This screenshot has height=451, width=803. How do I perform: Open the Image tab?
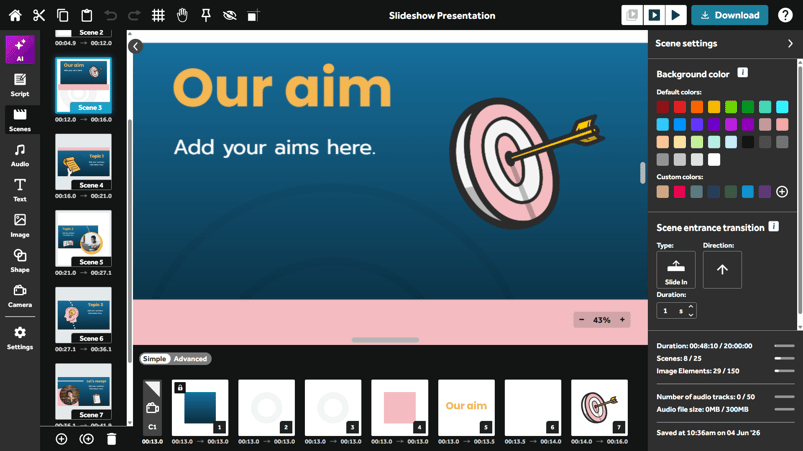tap(20, 226)
